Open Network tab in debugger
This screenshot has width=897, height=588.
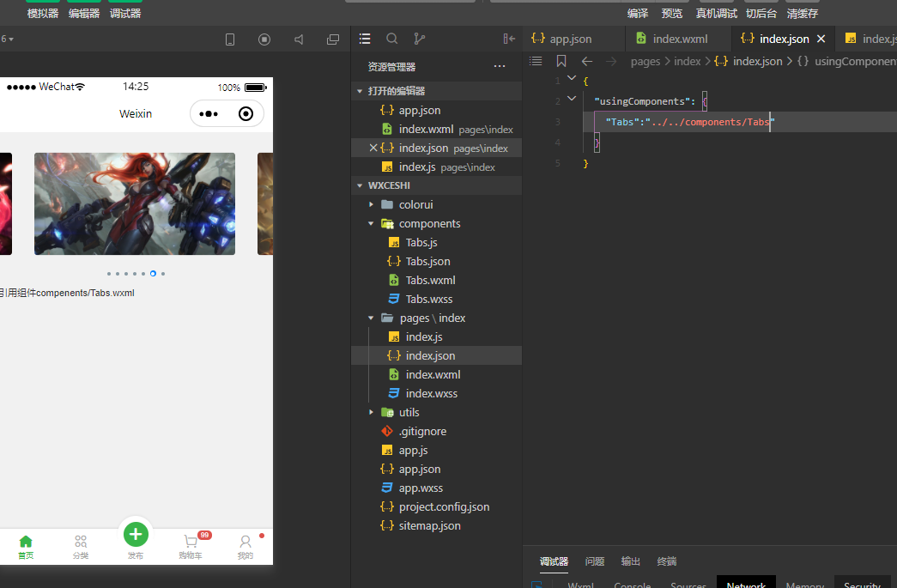[x=746, y=583]
